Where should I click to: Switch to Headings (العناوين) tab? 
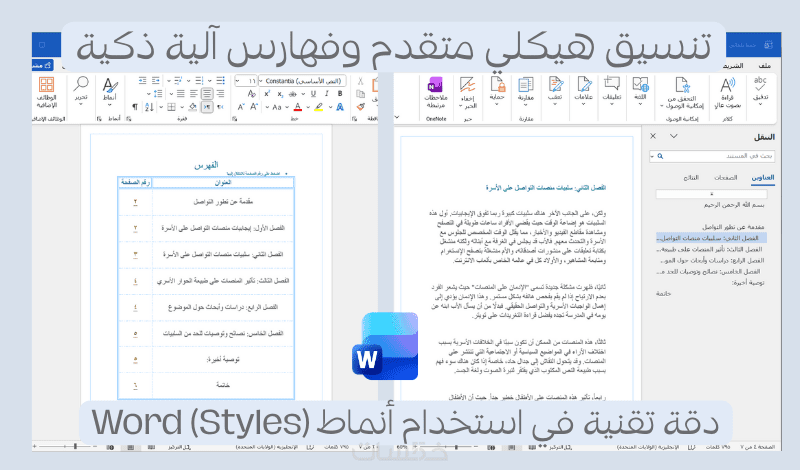[762, 178]
